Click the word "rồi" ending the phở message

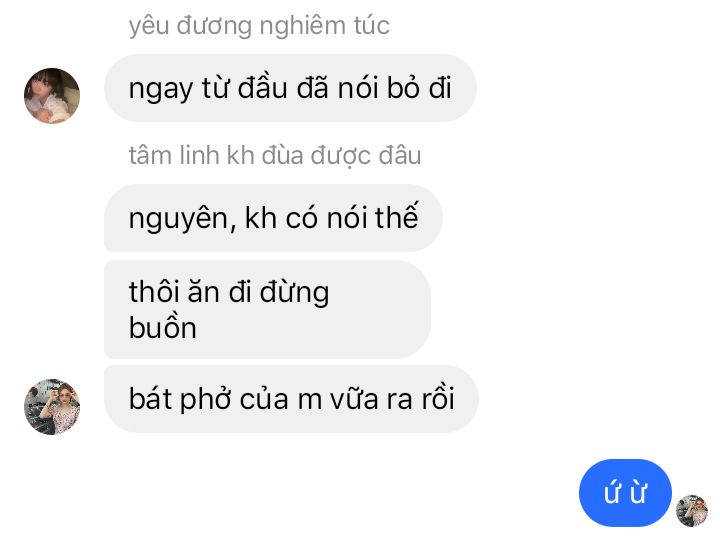pos(438,398)
